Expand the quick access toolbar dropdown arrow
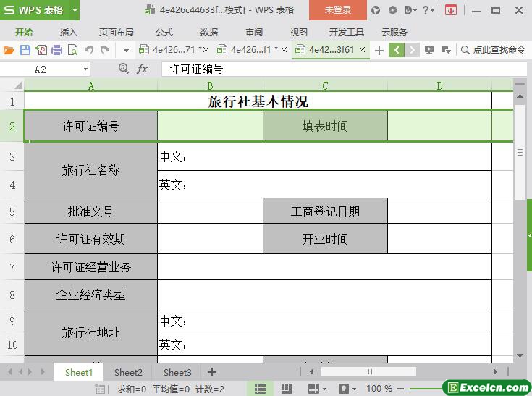This screenshot has height=396, width=532. (x=126, y=50)
